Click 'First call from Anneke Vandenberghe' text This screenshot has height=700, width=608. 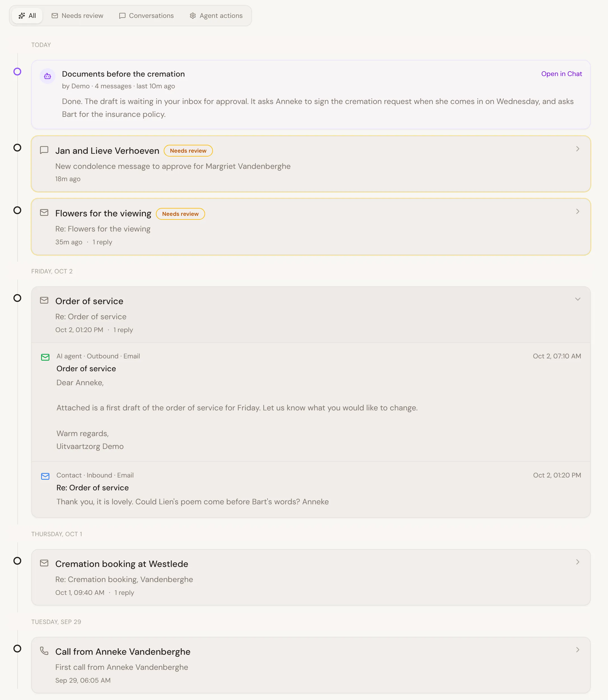tap(122, 667)
